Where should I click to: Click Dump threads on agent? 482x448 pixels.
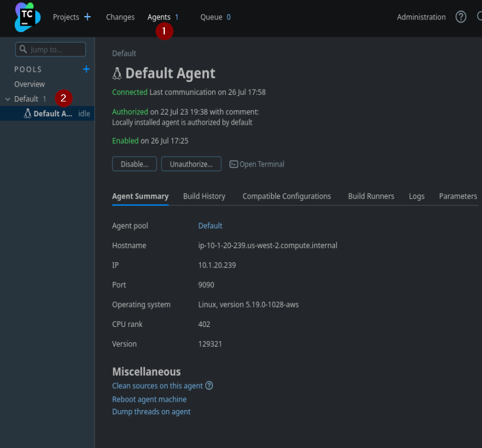[x=151, y=412]
